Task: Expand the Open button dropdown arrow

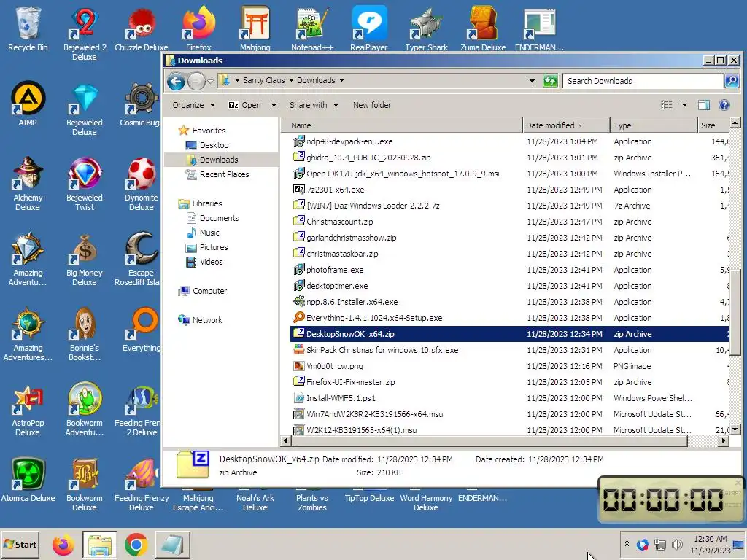Action: tap(274, 105)
